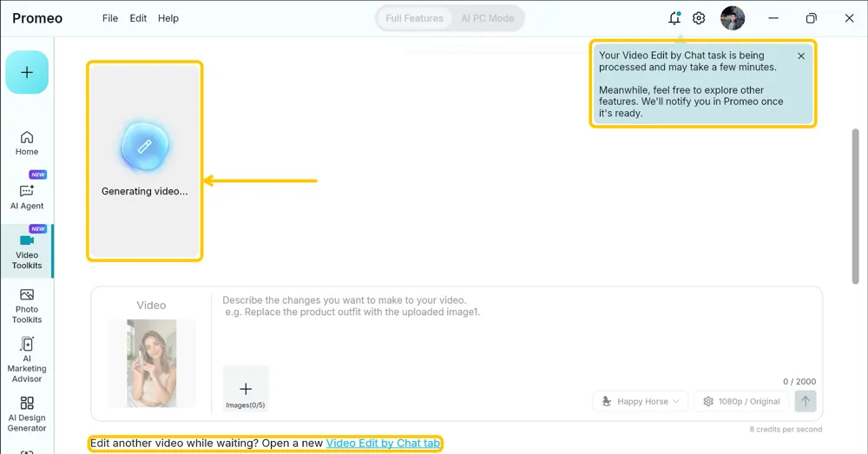868x454 pixels.
Task: Open the File menu
Action: pyautogui.click(x=110, y=18)
